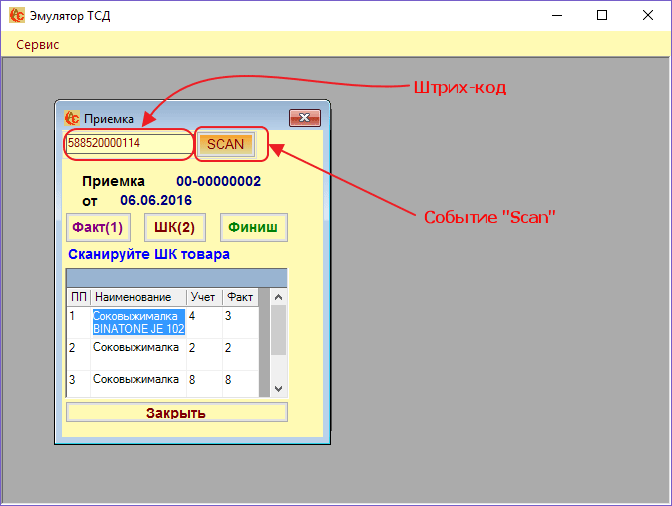Click the ПП column header
Image resolution: width=672 pixels, height=506 pixels.
point(78,297)
